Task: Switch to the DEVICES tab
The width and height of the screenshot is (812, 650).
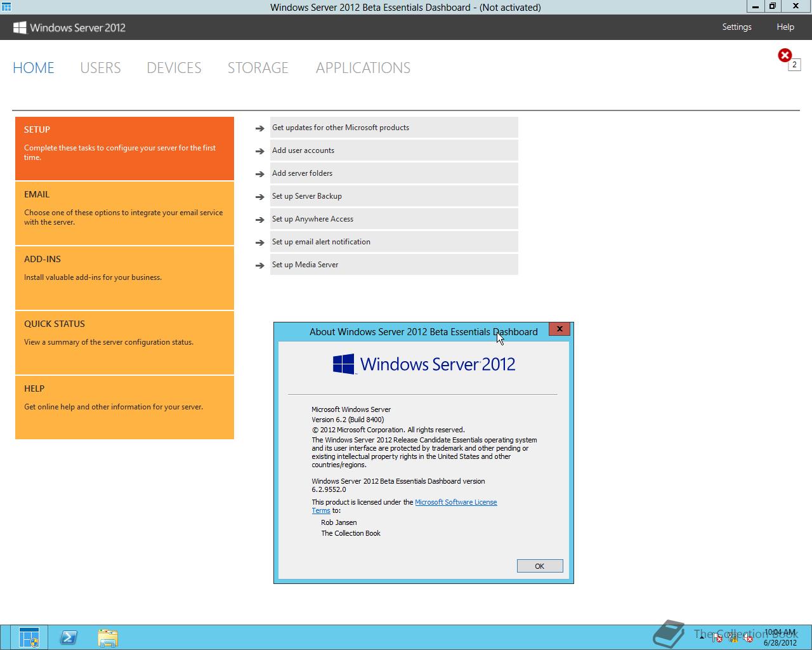Action: [174, 68]
